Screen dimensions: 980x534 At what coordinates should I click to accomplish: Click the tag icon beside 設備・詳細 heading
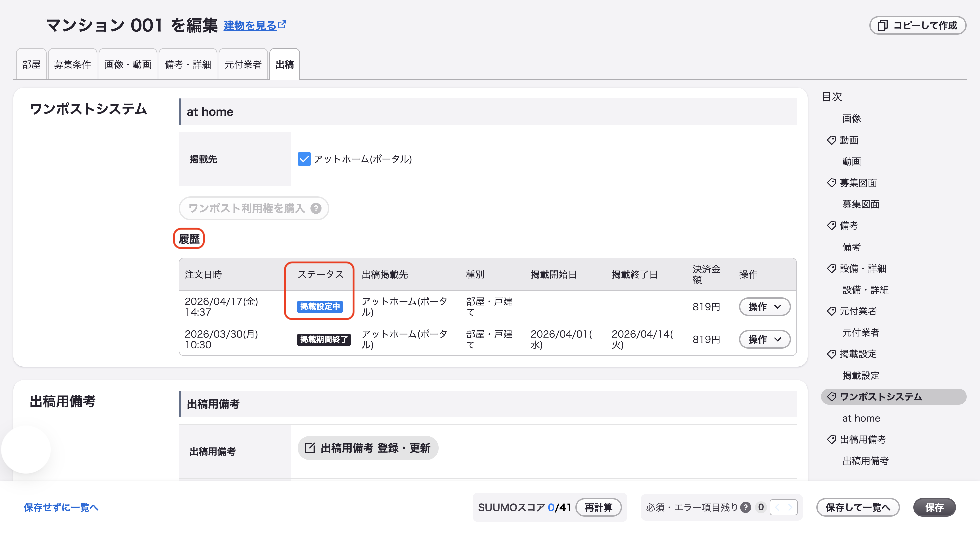(x=831, y=269)
